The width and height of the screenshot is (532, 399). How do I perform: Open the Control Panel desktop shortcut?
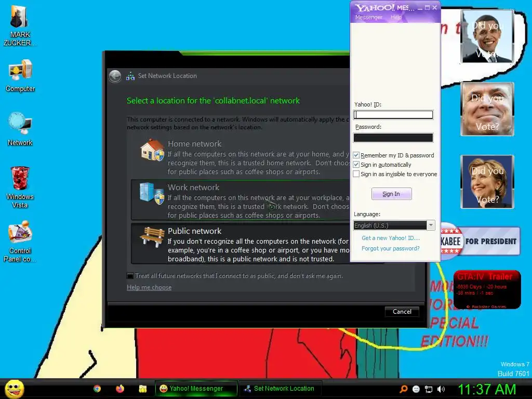click(x=20, y=241)
